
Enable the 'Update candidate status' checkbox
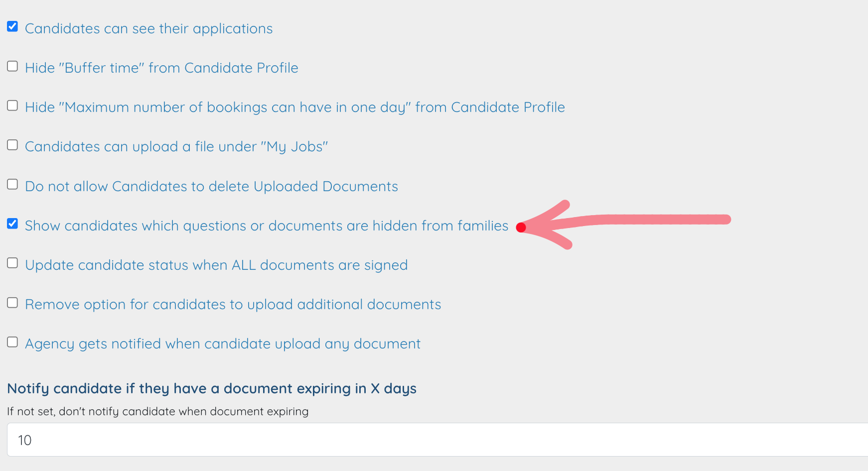coord(12,263)
